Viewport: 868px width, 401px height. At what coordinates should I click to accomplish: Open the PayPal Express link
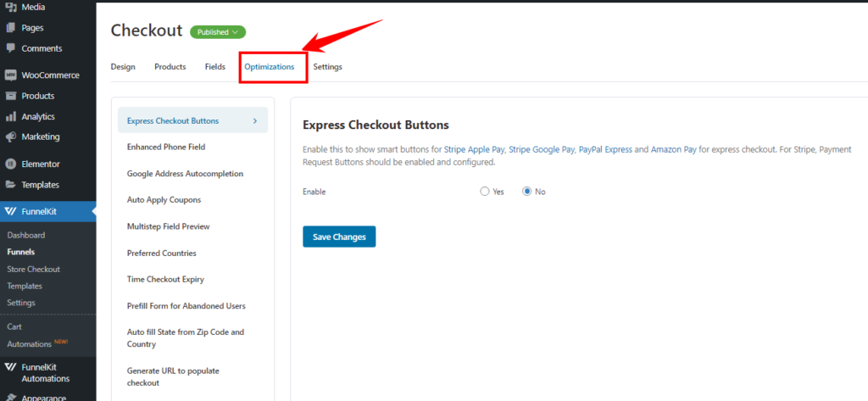605,149
